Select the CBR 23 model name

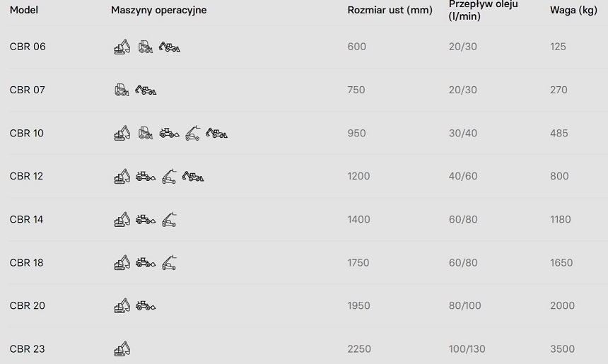27,349
